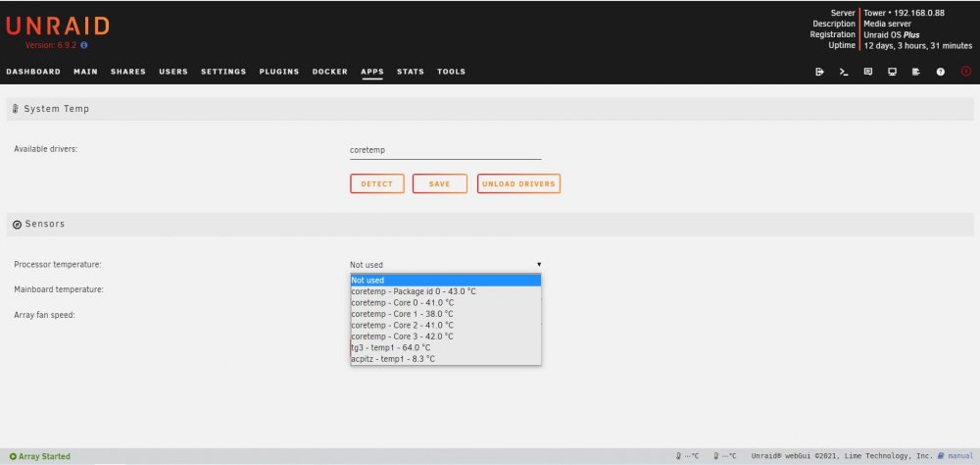This screenshot has height=465, width=980.
Task: Switch to the Shares tab
Action: click(128, 72)
